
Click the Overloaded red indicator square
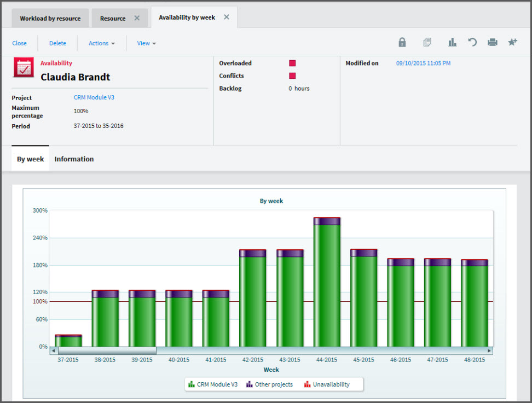point(292,63)
